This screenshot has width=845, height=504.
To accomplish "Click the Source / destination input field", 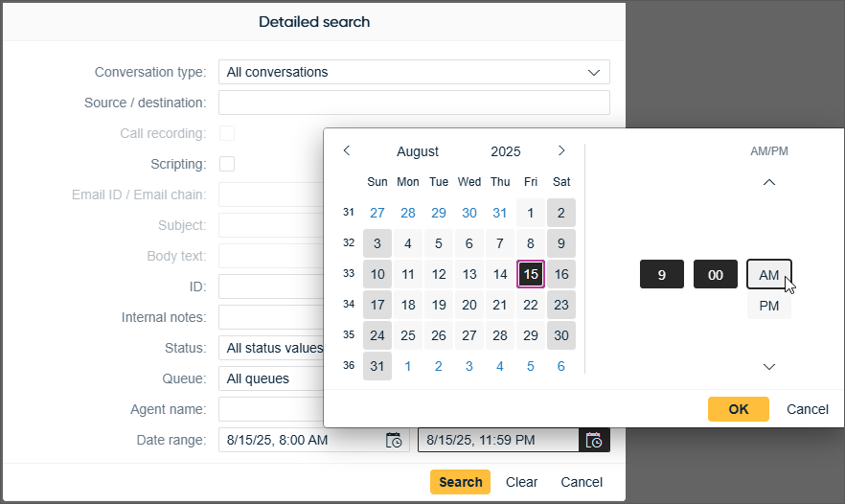I will 413,103.
